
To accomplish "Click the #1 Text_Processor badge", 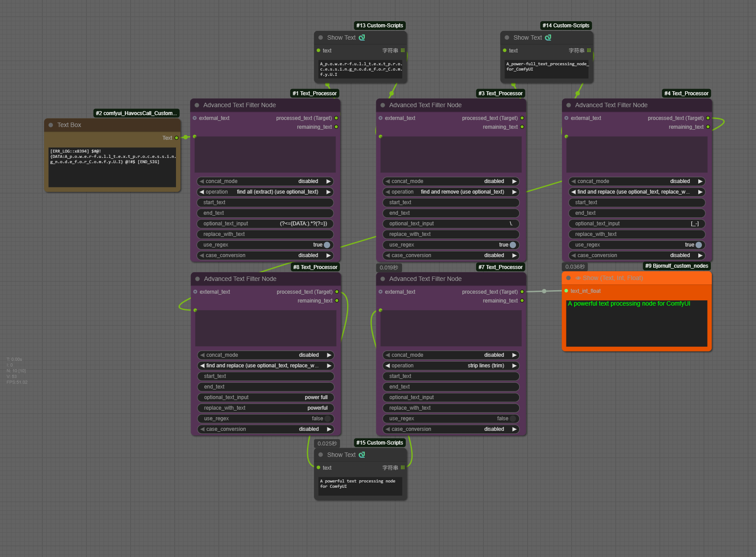I will (315, 93).
